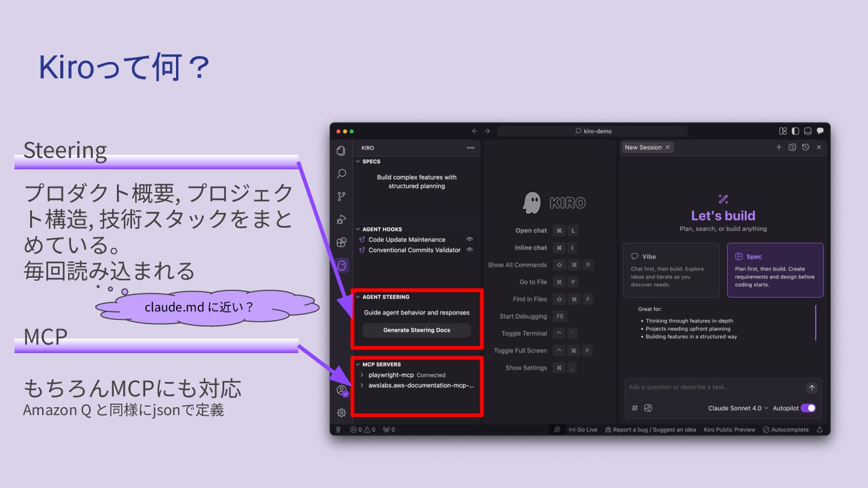Expand the playwright-mcp server
Screen dimensions: 868x488
pos(362,375)
